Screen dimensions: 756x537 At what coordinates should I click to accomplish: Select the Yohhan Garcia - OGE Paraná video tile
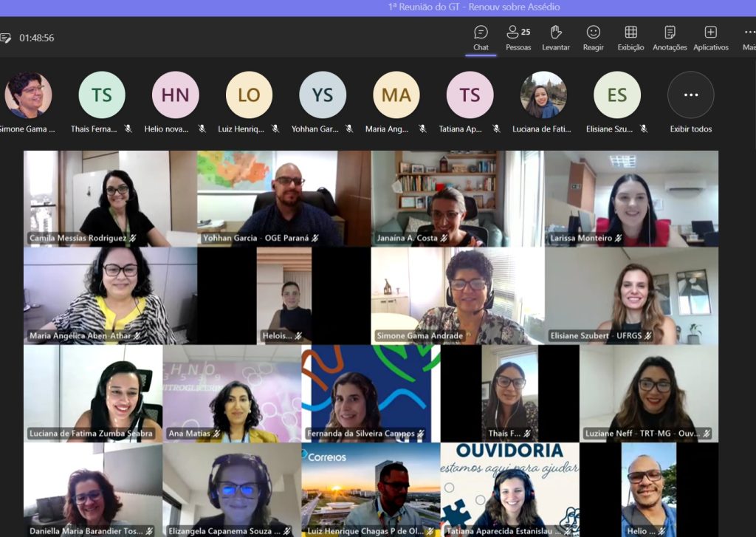click(x=283, y=198)
